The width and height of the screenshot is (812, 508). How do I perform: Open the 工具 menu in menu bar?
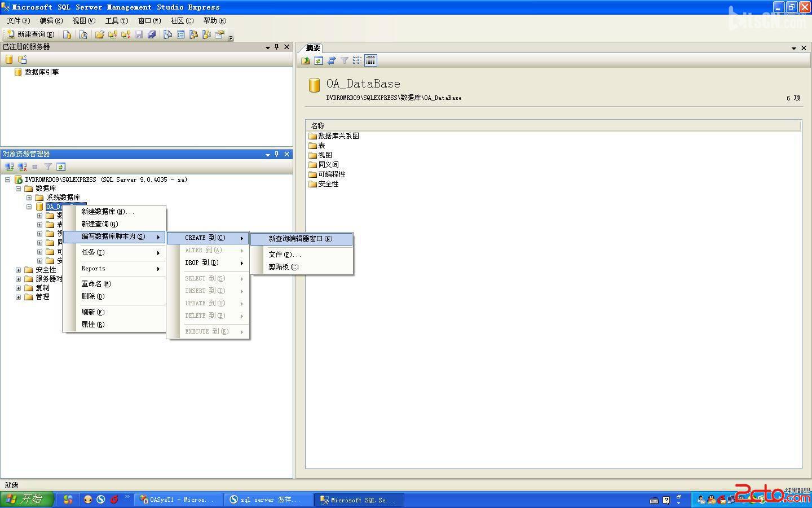[116, 21]
